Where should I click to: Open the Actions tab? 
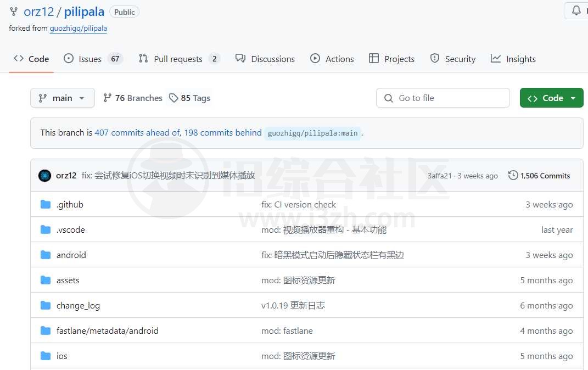pyautogui.click(x=332, y=59)
